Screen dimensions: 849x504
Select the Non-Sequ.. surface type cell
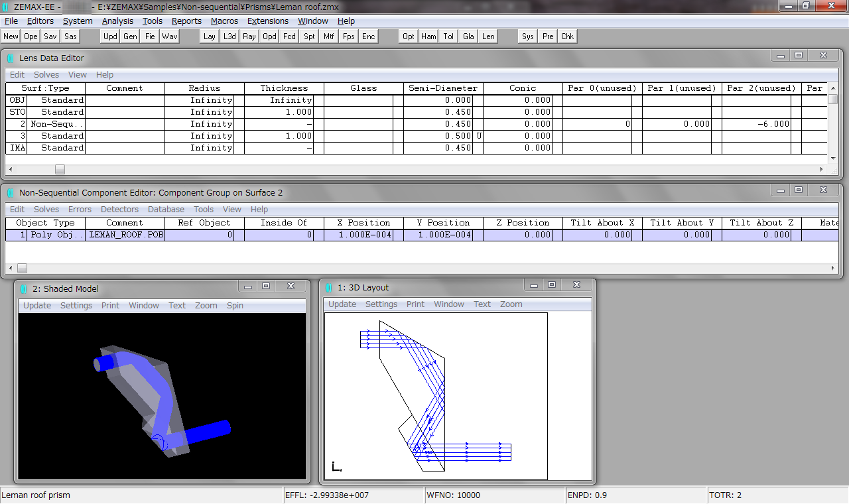click(56, 124)
